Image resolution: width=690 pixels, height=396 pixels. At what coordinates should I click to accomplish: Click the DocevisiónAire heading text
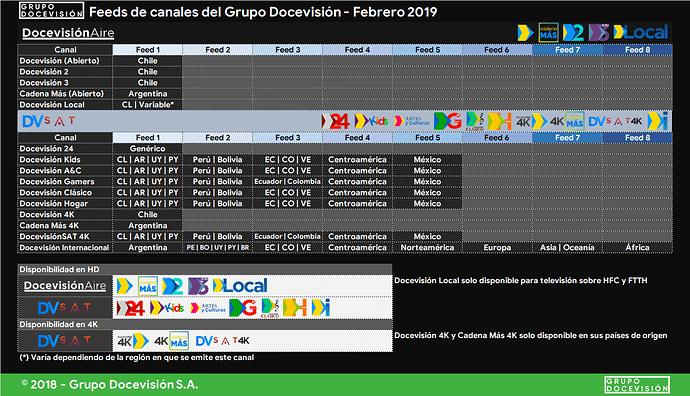click(x=68, y=33)
